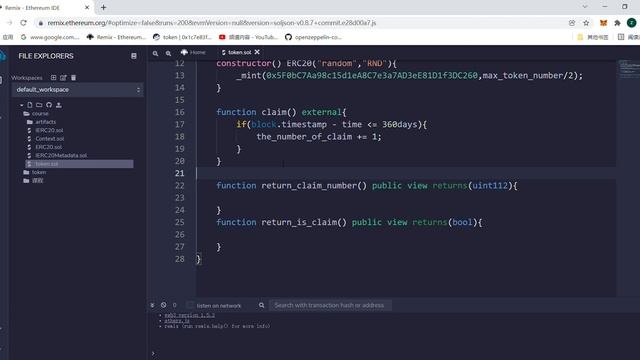Click the code minimap preview
Image resolution: width=640 pixels, height=360 pixels.
tap(629, 69)
